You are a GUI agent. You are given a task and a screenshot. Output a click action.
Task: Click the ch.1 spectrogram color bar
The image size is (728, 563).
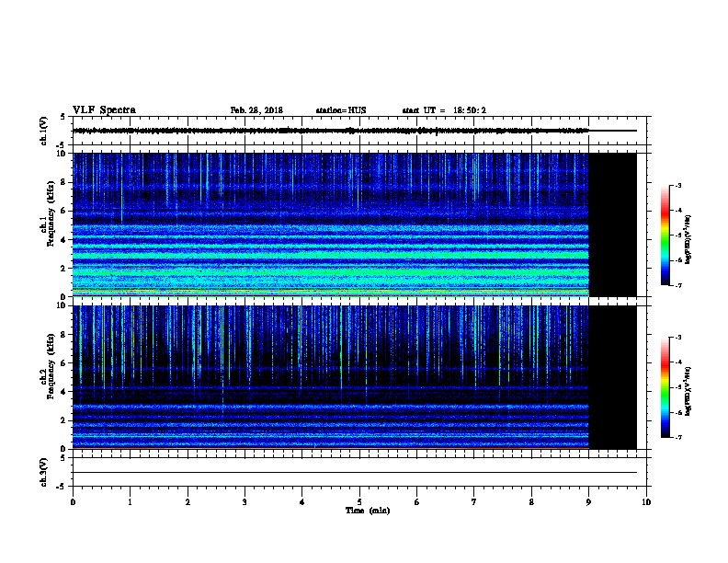[665, 236]
